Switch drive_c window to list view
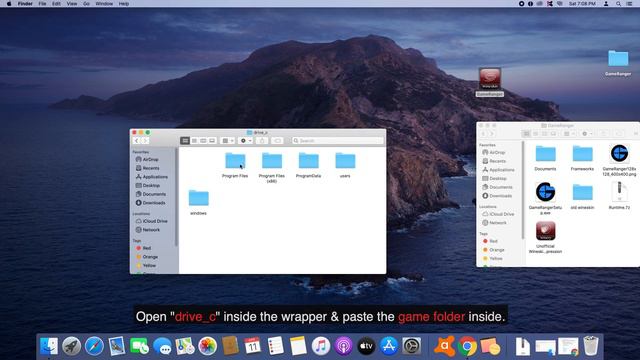The image size is (640, 360). point(194,140)
